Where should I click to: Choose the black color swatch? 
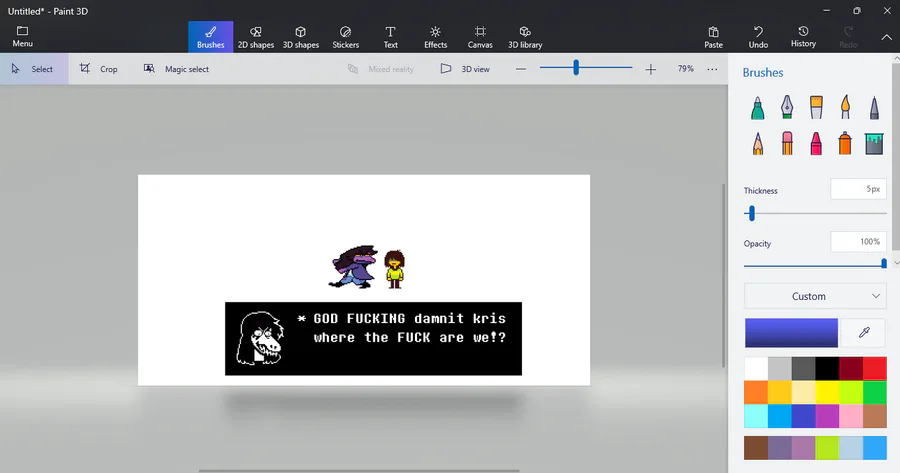point(827,369)
